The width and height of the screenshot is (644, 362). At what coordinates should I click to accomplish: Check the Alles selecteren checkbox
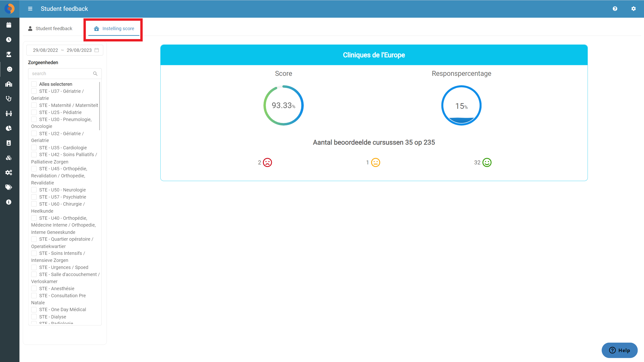click(34, 84)
